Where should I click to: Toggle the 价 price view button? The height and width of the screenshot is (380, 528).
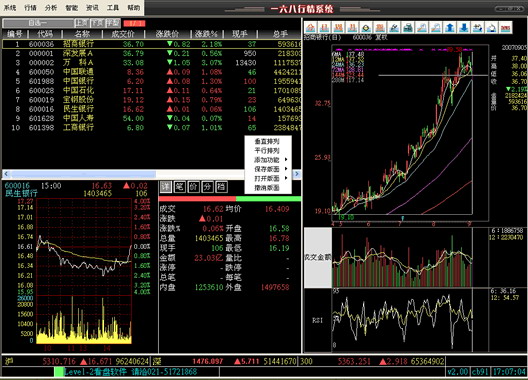tap(193, 187)
